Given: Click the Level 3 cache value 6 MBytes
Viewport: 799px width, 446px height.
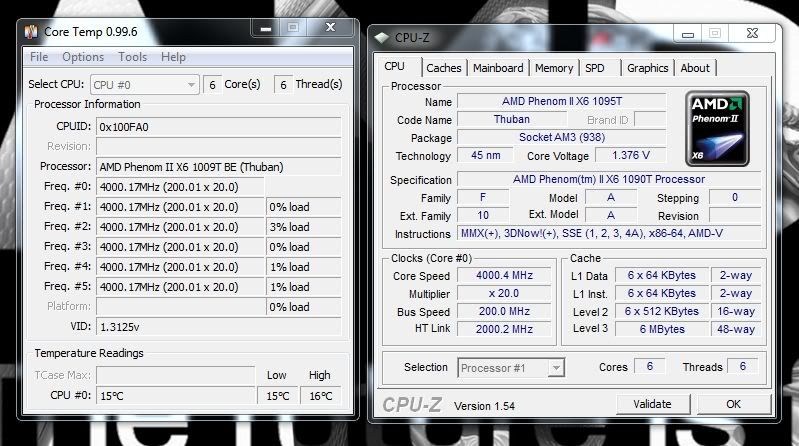Looking at the screenshot, I should [x=661, y=329].
